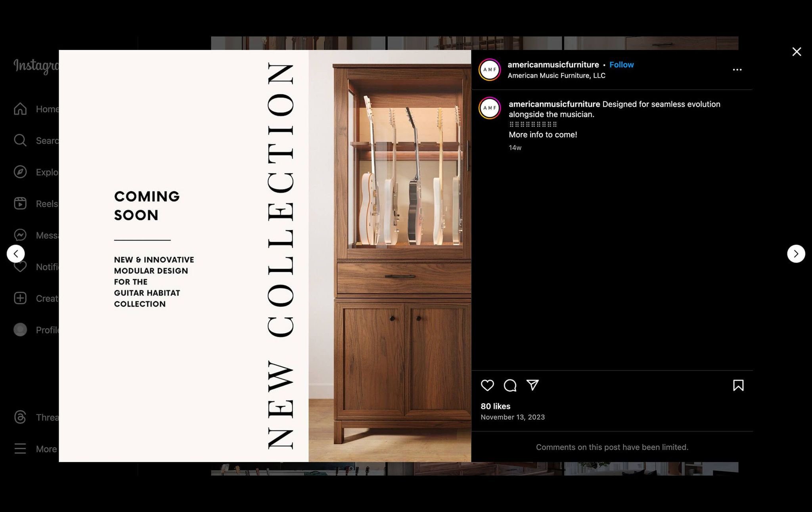Go back using the left carousel arrow
Image resolution: width=812 pixels, height=512 pixels.
point(16,254)
